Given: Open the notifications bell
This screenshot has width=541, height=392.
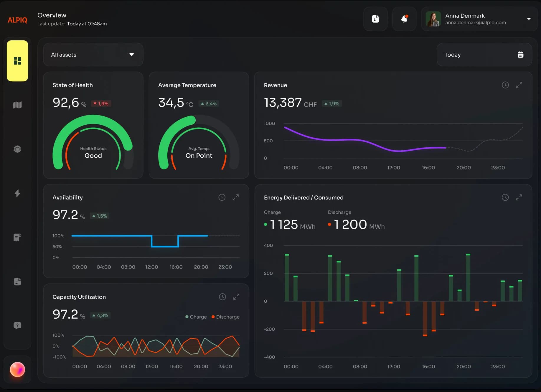Looking at the screenshot, I should pyautogui.click(x=404, y=19).
